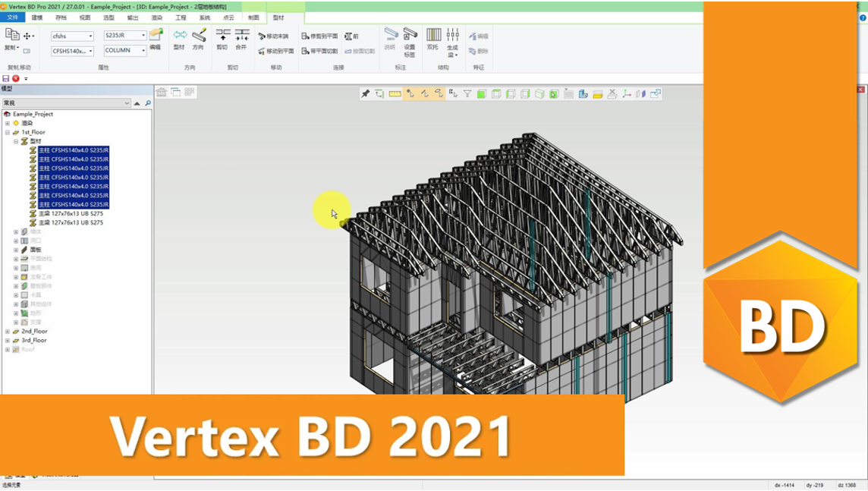This screenshot has height=491, width=868.
Task: Switch to the 输出 ribbon tab
Action: tap(133, 17)
